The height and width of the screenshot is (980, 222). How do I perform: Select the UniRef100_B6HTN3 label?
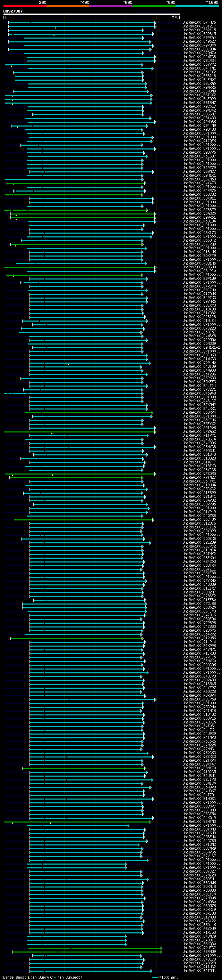(199, 821)
